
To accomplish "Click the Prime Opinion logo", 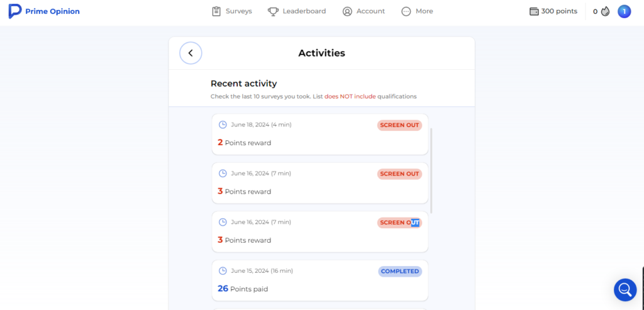I will (x=44, y=11).
